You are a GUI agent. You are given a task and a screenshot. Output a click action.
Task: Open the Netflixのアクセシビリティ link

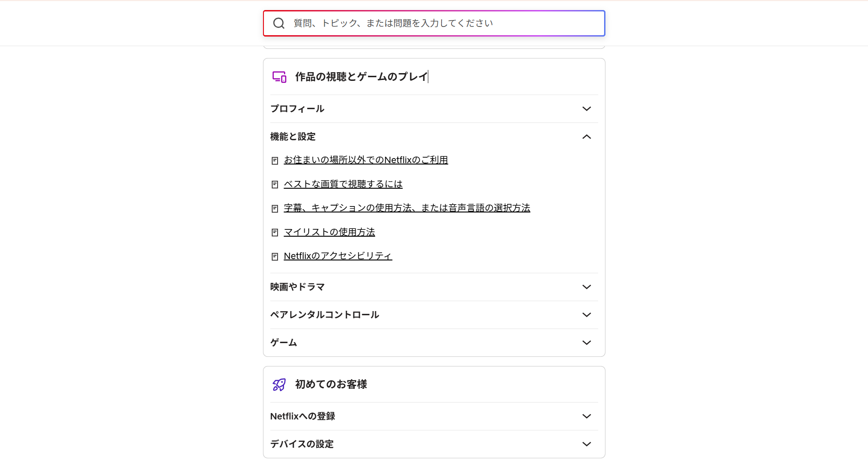point(338,256)
